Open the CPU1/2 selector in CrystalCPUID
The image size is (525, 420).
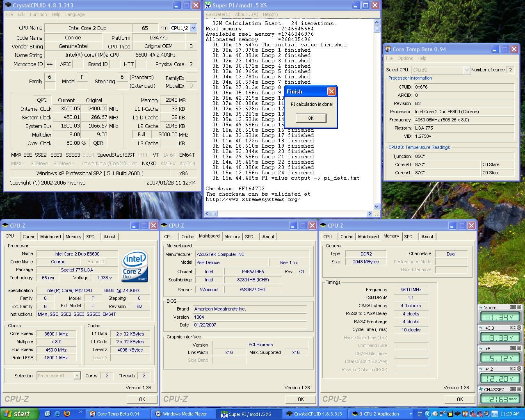pyautogui.click(x=193, y=28)
